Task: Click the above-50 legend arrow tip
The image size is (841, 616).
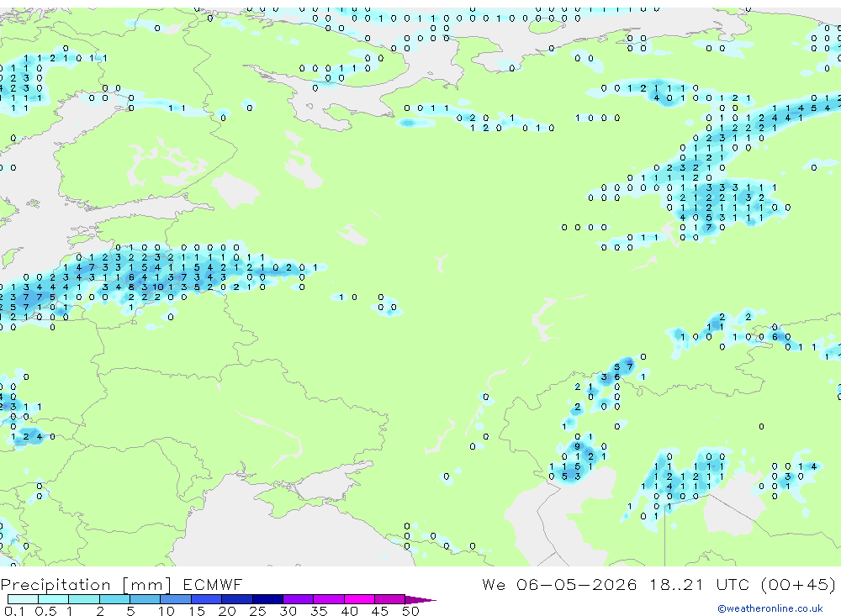Action: pyautogui.click(x=421, y=599)
